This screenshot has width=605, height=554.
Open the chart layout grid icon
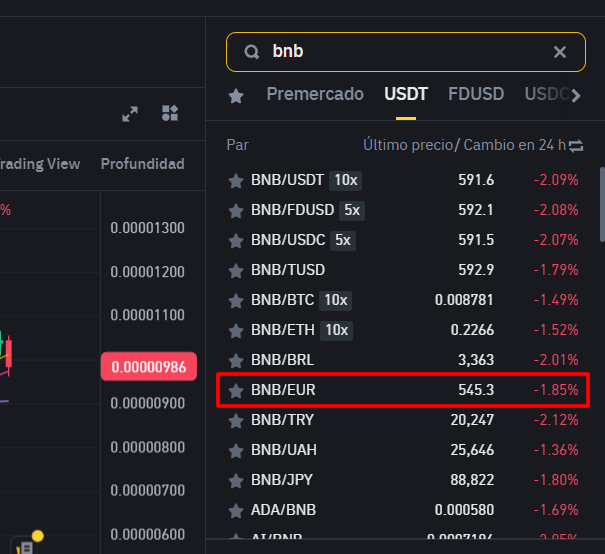(x=170, y=113)
